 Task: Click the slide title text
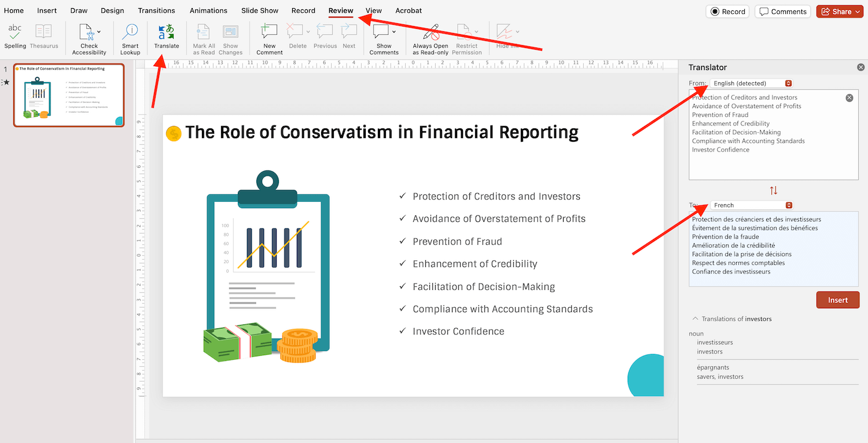pos(382,132)
